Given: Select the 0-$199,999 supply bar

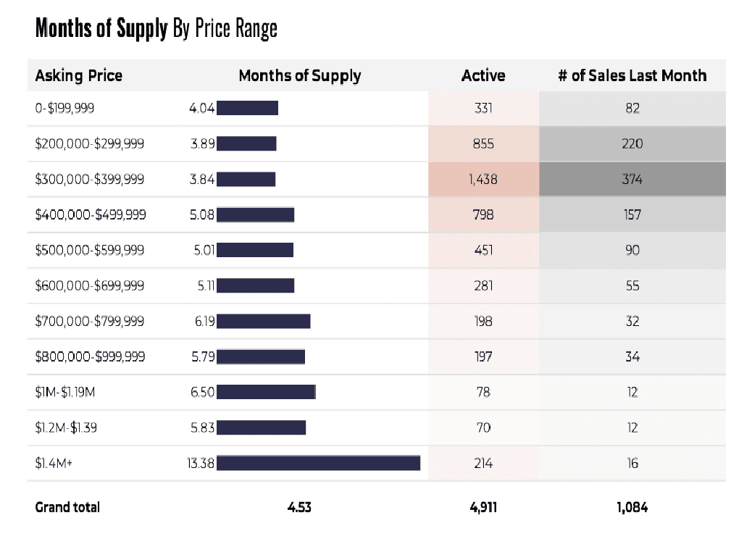Looking at the screenshot, I should [x=247, y=109].
